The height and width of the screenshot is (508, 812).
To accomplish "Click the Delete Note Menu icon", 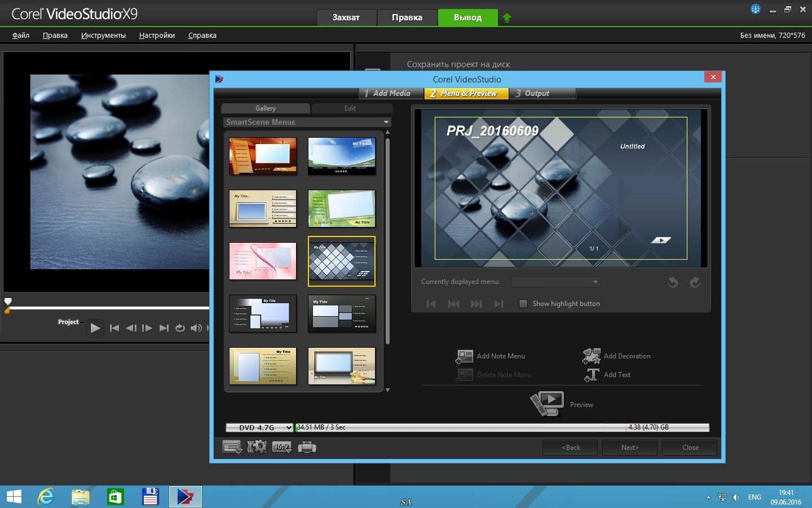I will pyautogui.click(x=465, y=375).
